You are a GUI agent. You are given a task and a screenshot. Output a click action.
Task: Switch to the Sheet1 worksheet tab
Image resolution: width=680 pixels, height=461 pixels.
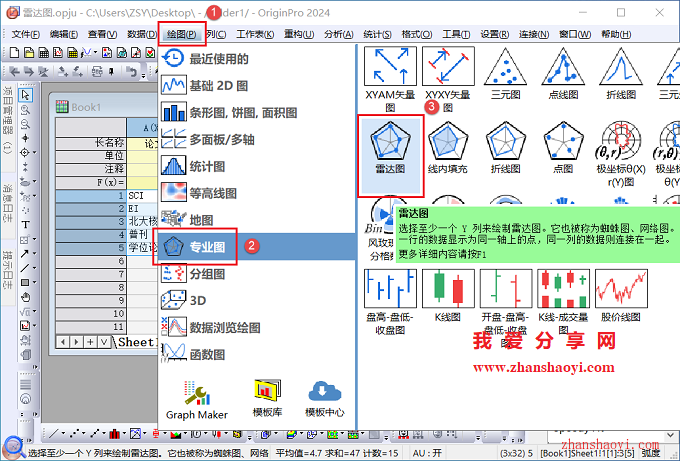(x=136, y=342)
